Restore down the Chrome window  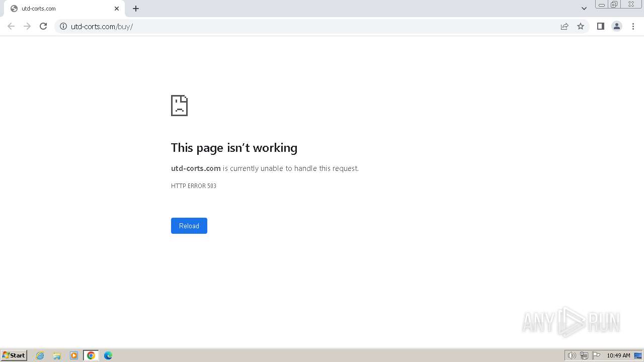pyautogui.click(x=614, y=5)
